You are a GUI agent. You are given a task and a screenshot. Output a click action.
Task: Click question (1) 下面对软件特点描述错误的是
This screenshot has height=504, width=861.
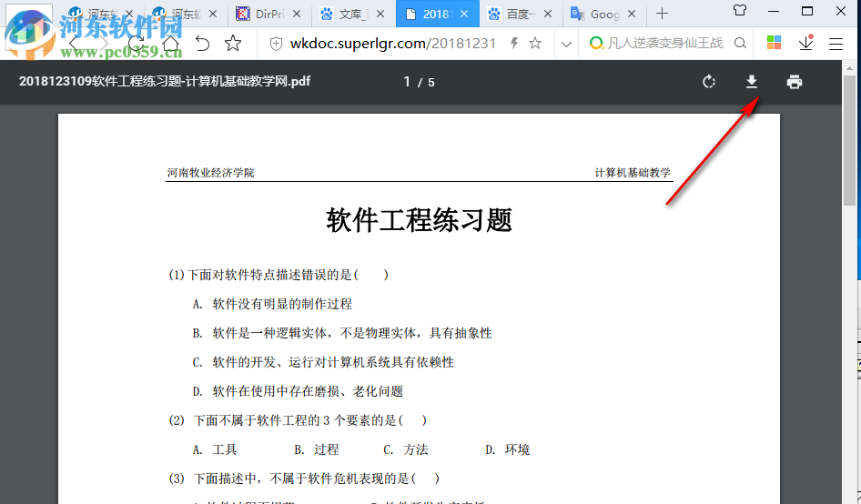pos(279,275)
